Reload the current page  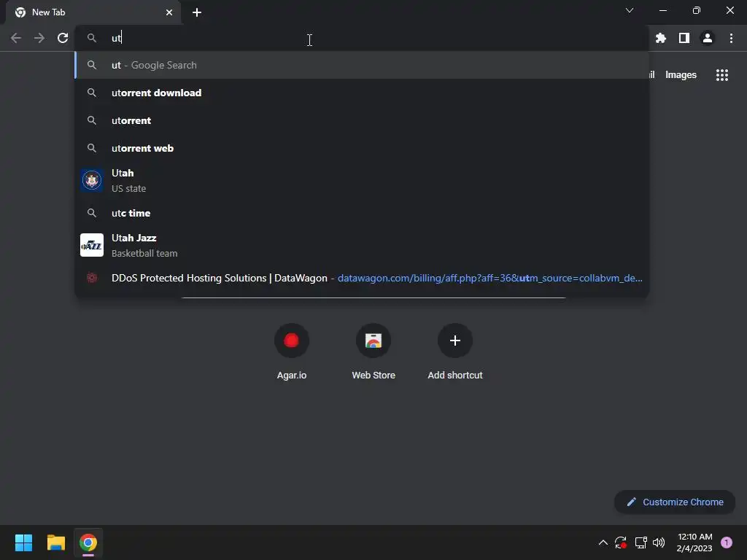63,38
